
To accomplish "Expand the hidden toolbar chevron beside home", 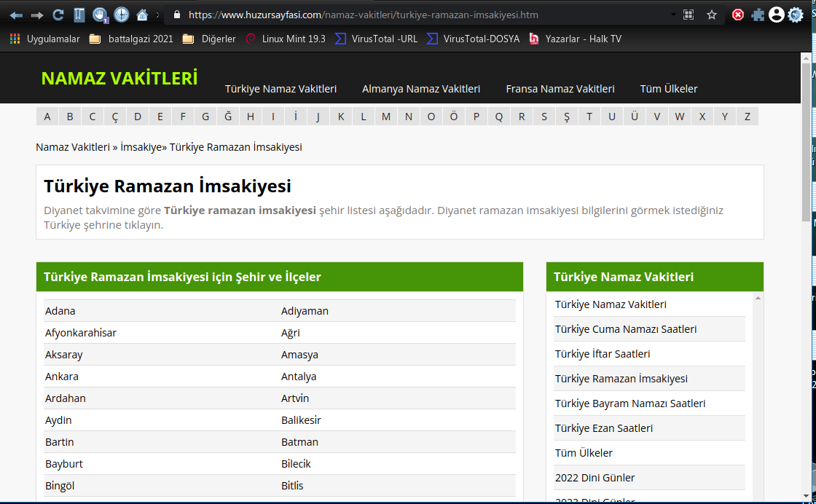I will [158, 15].
